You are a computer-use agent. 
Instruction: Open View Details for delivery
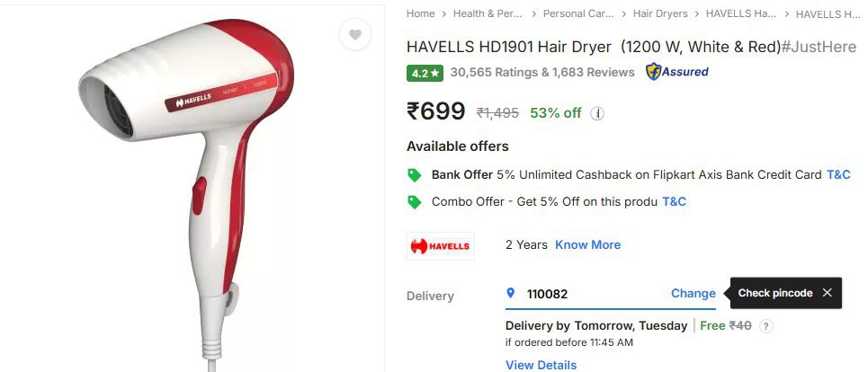coord(541,365)
